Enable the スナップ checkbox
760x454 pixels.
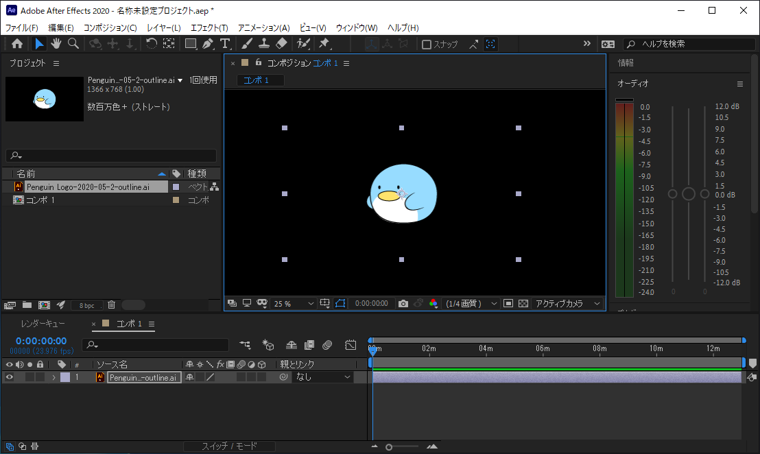point(427,45)
